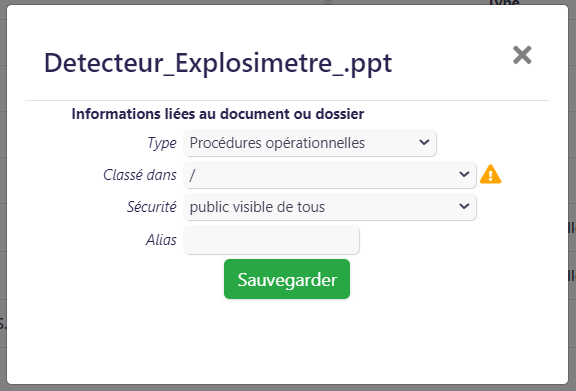
Task: Click the Informations liées au document heading
Action: point(218,114)
